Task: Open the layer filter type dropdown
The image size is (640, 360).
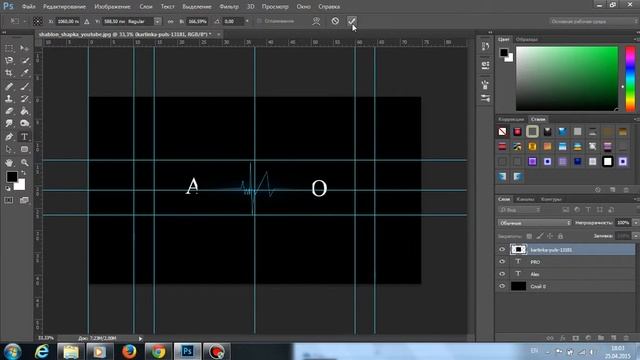Action: coord(519,210)
